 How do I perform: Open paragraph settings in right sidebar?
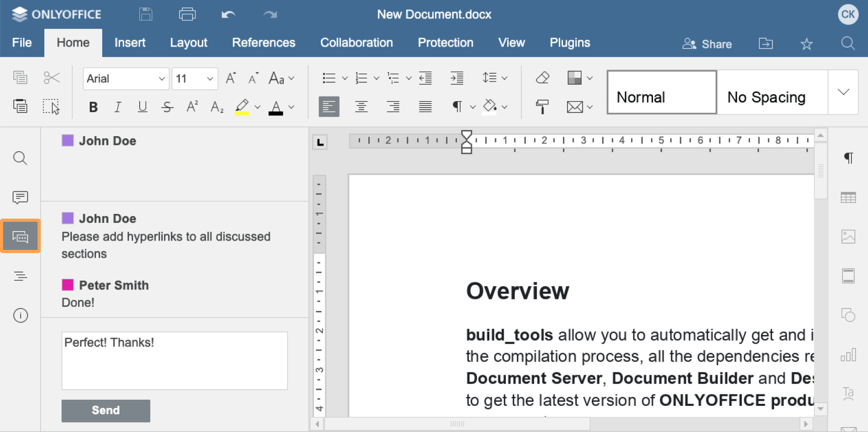point(849,158)
